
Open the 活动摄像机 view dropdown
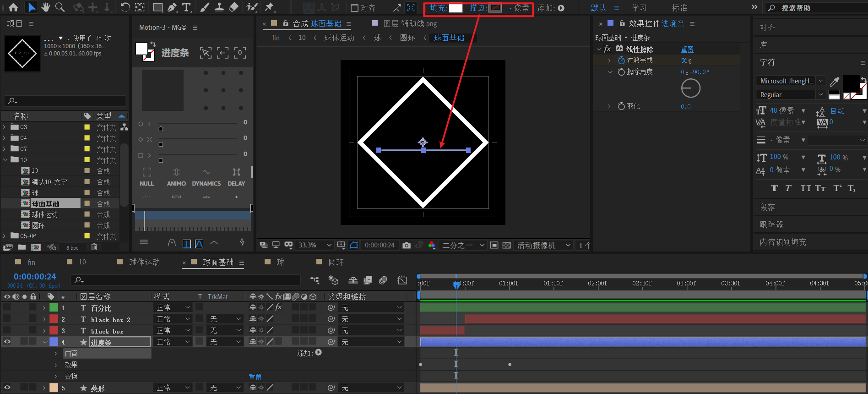(x=544, y=246)
